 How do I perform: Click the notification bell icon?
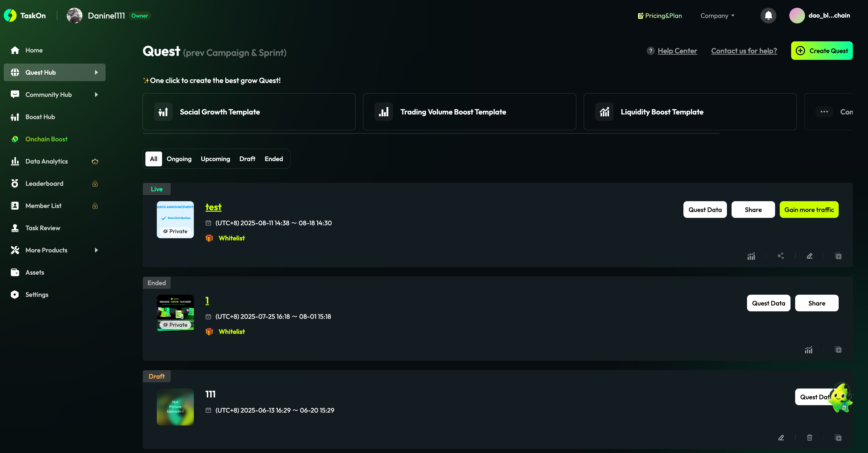[768, 15]
